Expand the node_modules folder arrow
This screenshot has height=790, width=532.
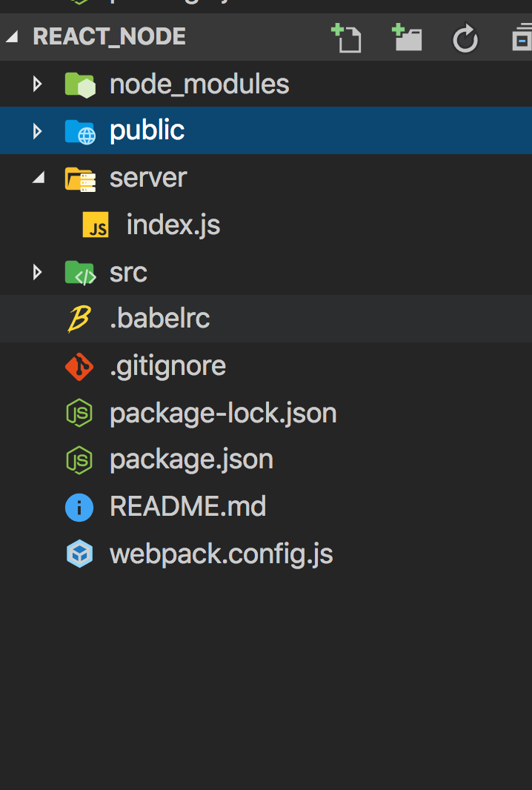(37, 84)
